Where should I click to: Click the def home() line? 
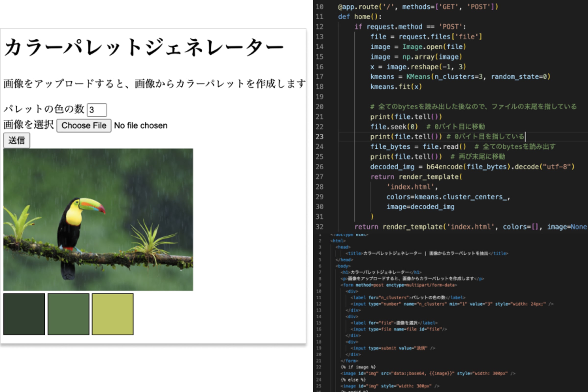[x=359, y=17]
